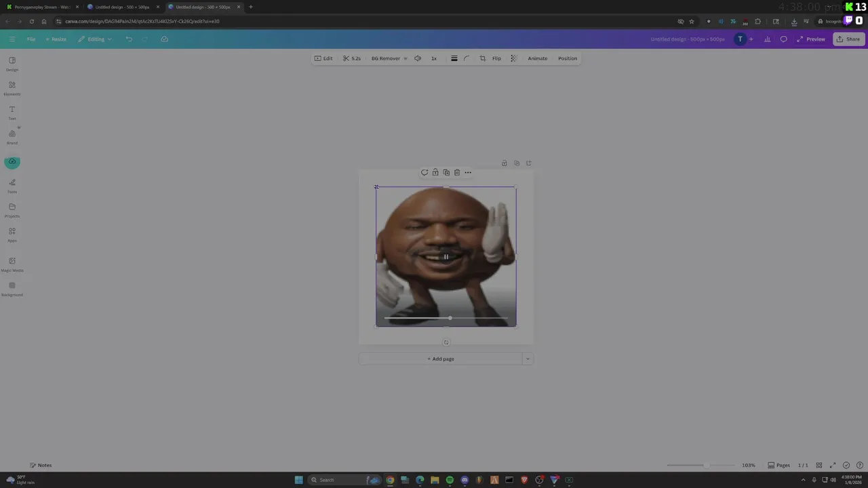This screenshot has height=488, width=868.
Task: Open video volume control
Action: pyautogui.click(x=418, y=58)
